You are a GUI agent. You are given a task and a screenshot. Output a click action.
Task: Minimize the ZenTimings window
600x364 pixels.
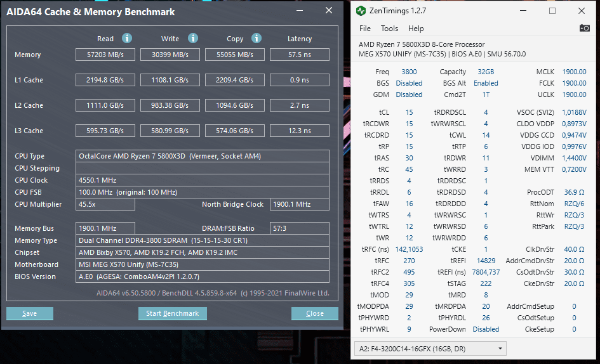[x=523, y=11]
